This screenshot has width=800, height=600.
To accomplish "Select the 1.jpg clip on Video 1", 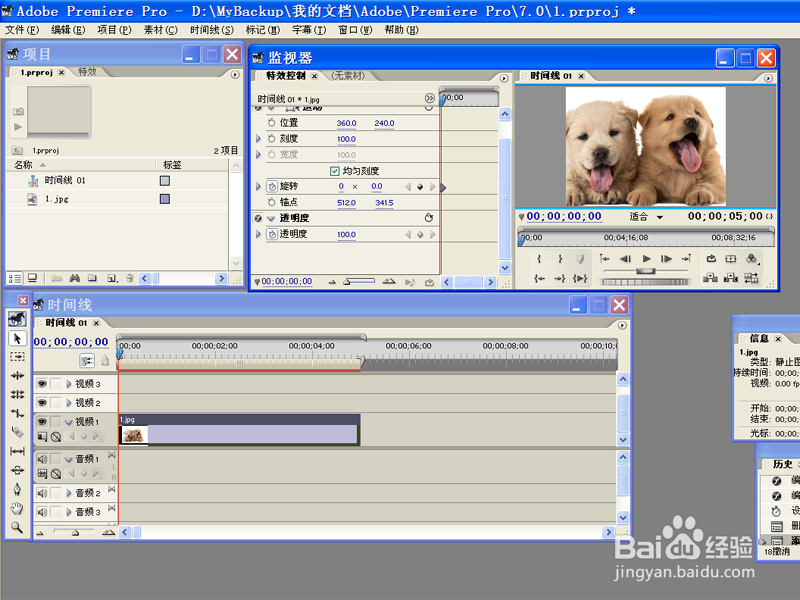I will (x=239, y=430).
